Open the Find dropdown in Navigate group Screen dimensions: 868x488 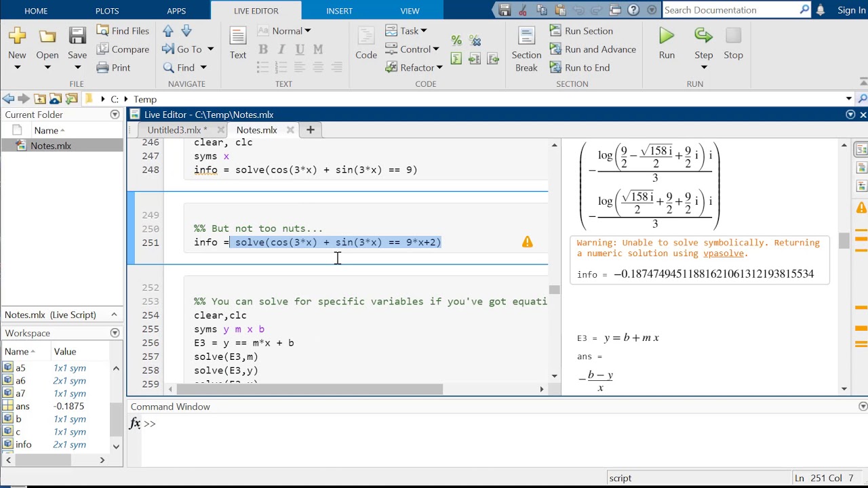point(185,67)
